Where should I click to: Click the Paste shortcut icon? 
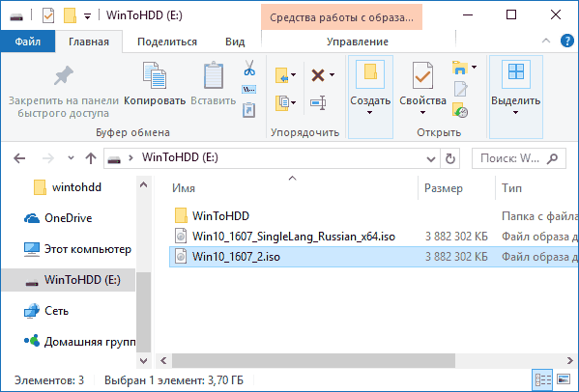[x=248, y=110]
